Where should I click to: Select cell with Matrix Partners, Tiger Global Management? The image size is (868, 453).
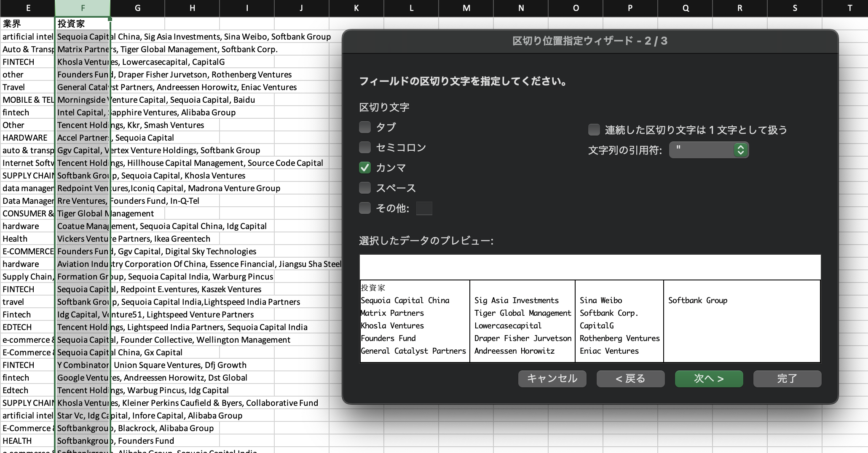[x=83, y=49]
